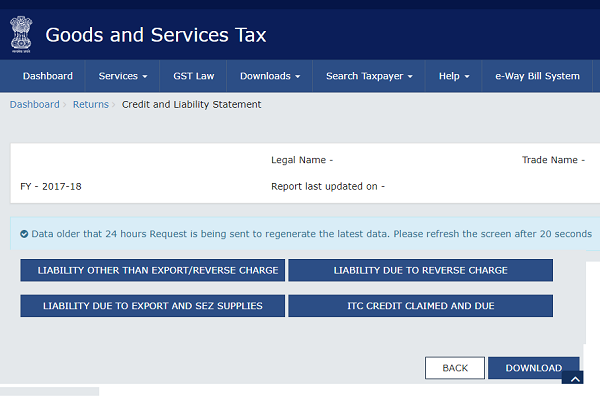Click the Download button
The height and width of the screenshot is (403, 600).
[534, 368]
